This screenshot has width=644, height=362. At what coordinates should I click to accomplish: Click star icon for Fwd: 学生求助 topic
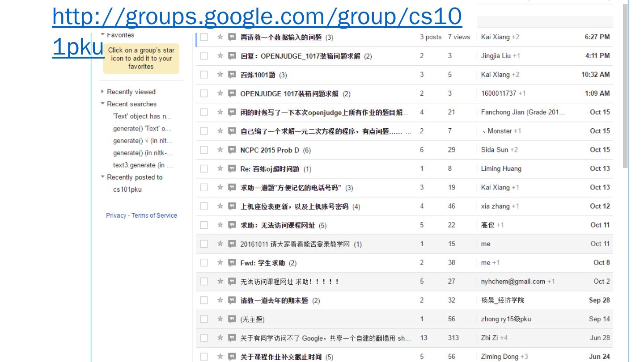click(220, 263)
